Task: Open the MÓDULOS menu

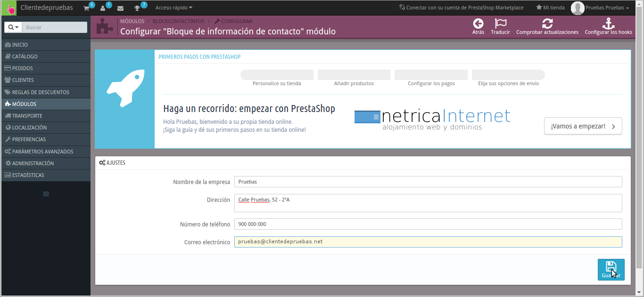Action: [x=46, y=104]
